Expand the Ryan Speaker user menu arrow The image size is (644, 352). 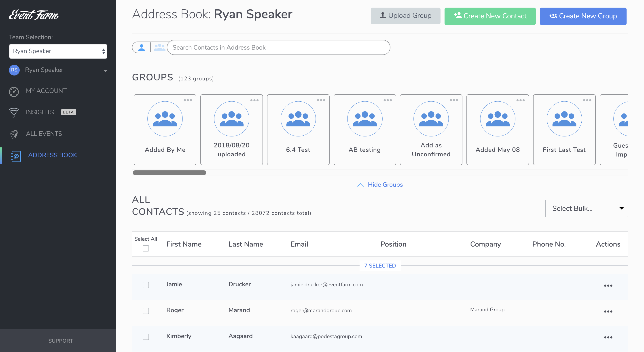[x=105, y=71]
